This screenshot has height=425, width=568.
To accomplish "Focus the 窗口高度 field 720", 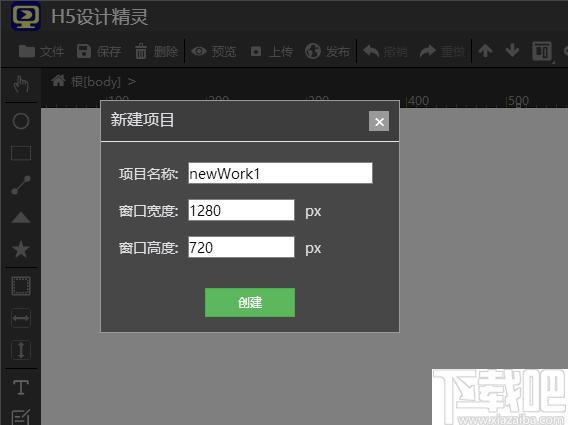I will pos(241,247).
